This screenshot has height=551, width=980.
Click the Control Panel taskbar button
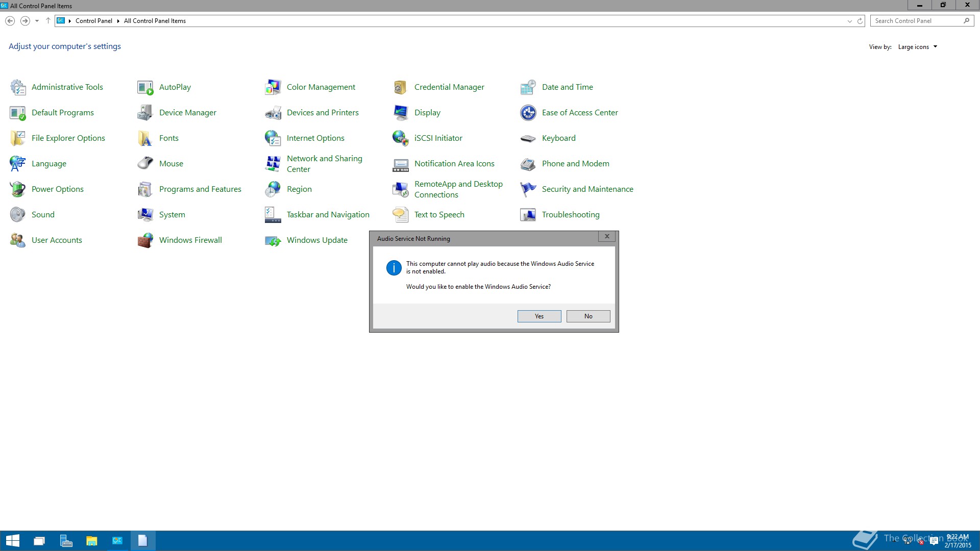tap(117, 541)
